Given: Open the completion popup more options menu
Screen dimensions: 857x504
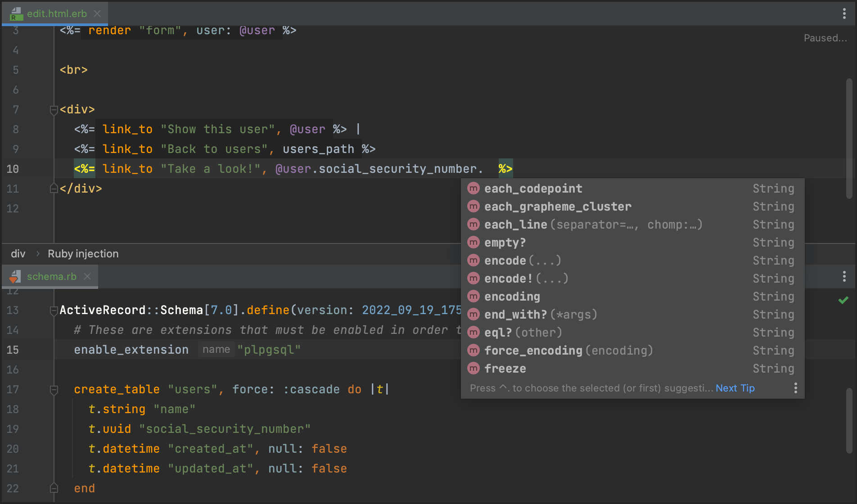Looking at the screenshot, I should [x=795, y=388].
